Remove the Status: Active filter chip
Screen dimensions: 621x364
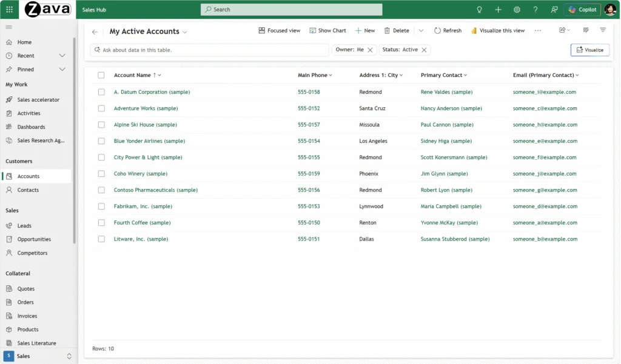(x=424, y=50)
